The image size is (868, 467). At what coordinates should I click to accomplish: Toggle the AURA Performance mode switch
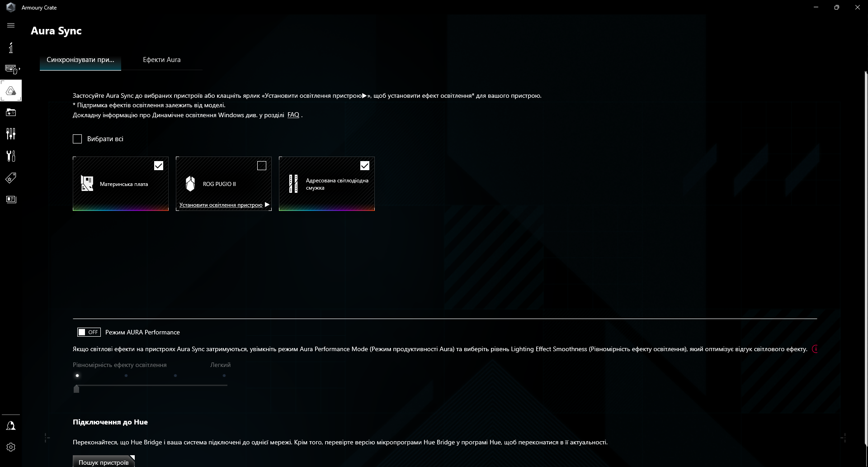click(89, 332)
